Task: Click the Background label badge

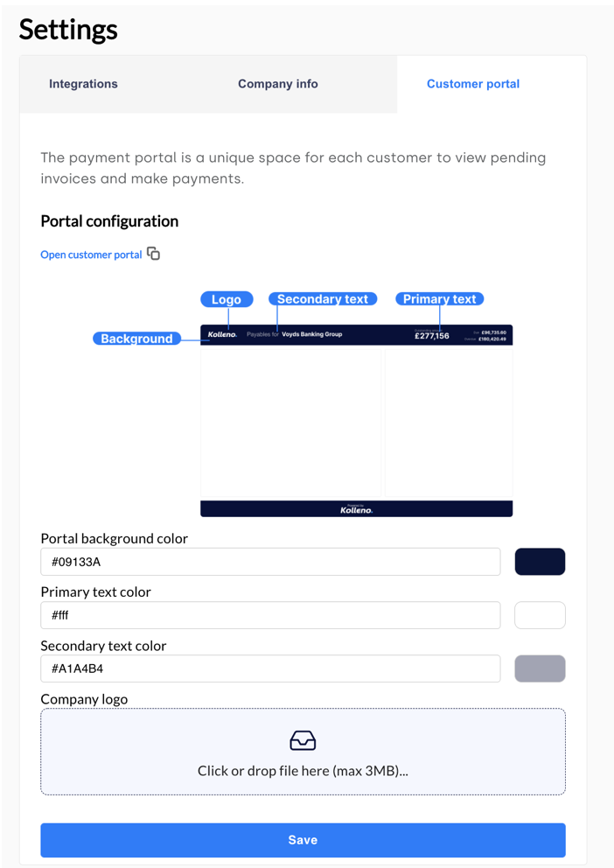Action: click(x=136, y=339)
